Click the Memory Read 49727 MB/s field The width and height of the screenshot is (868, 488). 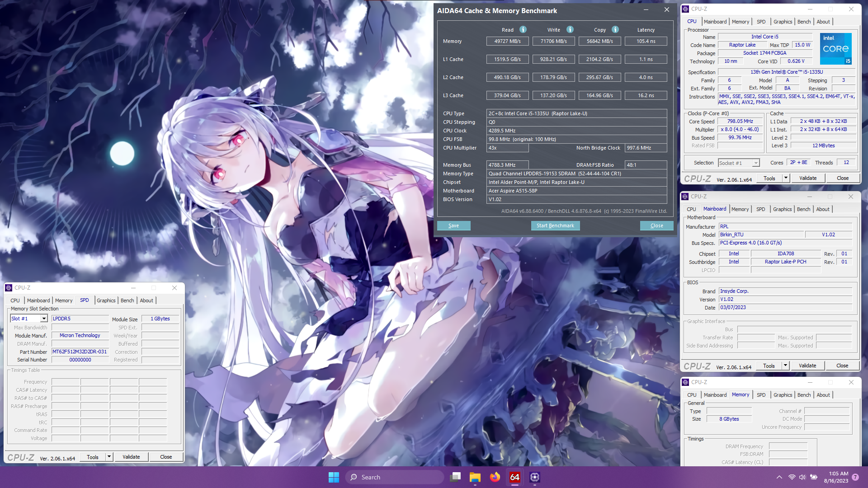pos(507,41)
